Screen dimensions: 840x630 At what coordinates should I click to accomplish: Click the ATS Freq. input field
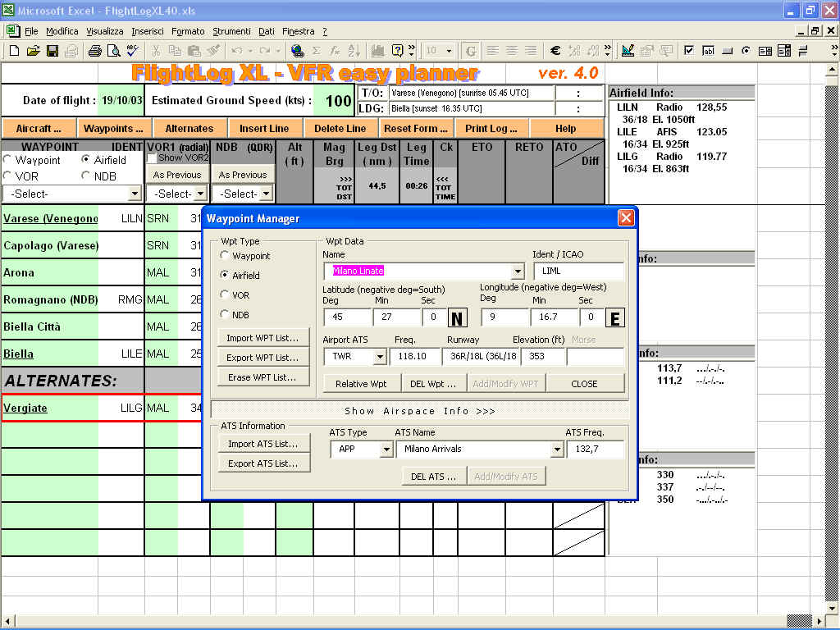point(595,449)
